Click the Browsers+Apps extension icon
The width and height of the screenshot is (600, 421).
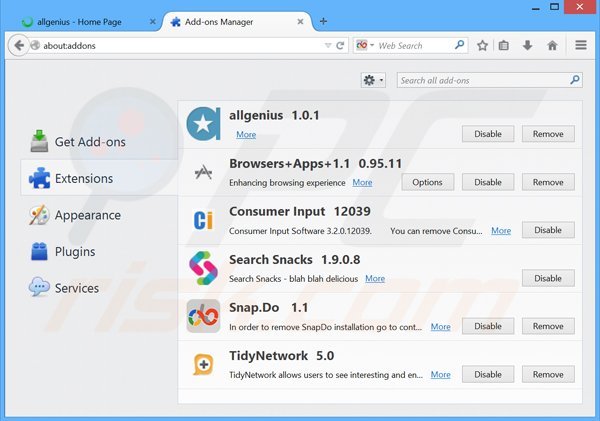point(203,172)
